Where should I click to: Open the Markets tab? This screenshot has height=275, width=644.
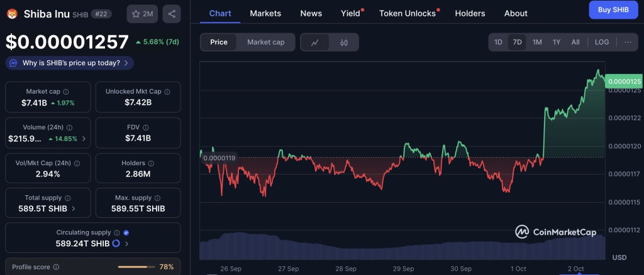coord(265,14)
